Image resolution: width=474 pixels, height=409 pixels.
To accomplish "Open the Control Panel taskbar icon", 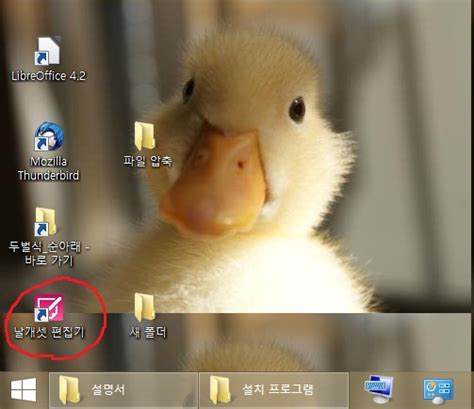I will [x=438, y=390].
